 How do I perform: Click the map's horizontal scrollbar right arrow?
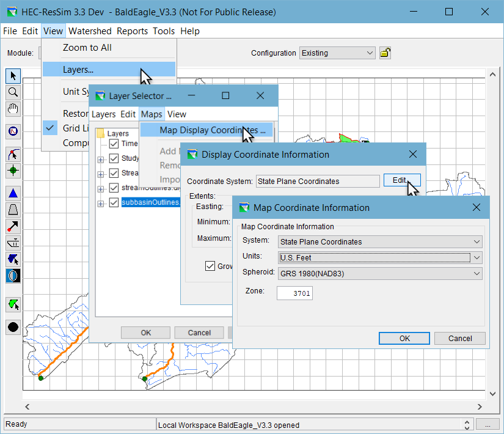point(480,406)
